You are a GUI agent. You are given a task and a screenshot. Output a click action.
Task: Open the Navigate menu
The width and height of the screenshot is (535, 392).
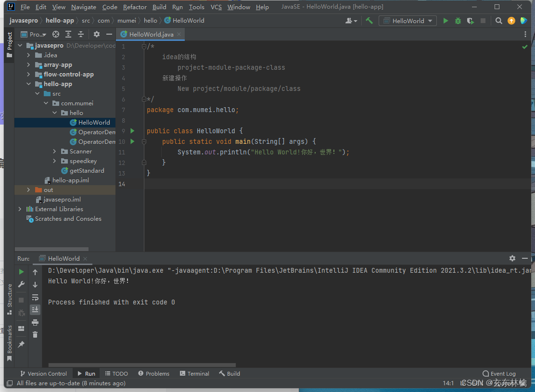[x=84, y=7]
